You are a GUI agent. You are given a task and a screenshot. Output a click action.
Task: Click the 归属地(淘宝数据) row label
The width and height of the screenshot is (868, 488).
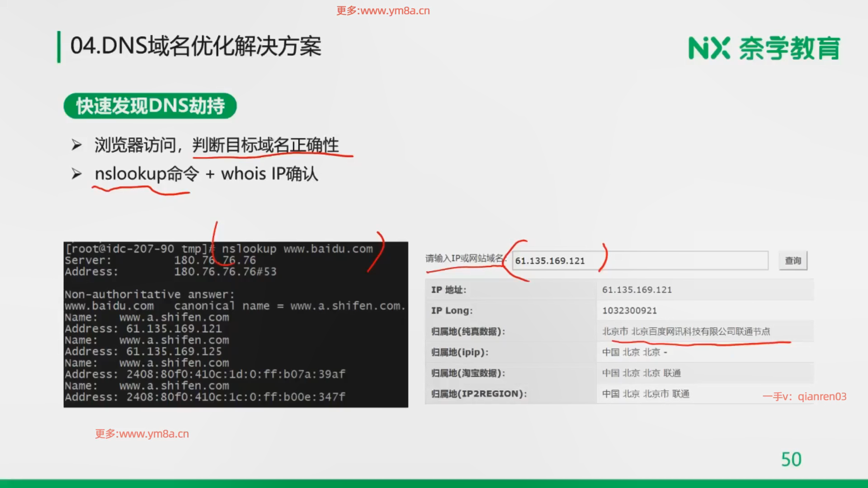(x=468, y=373)
